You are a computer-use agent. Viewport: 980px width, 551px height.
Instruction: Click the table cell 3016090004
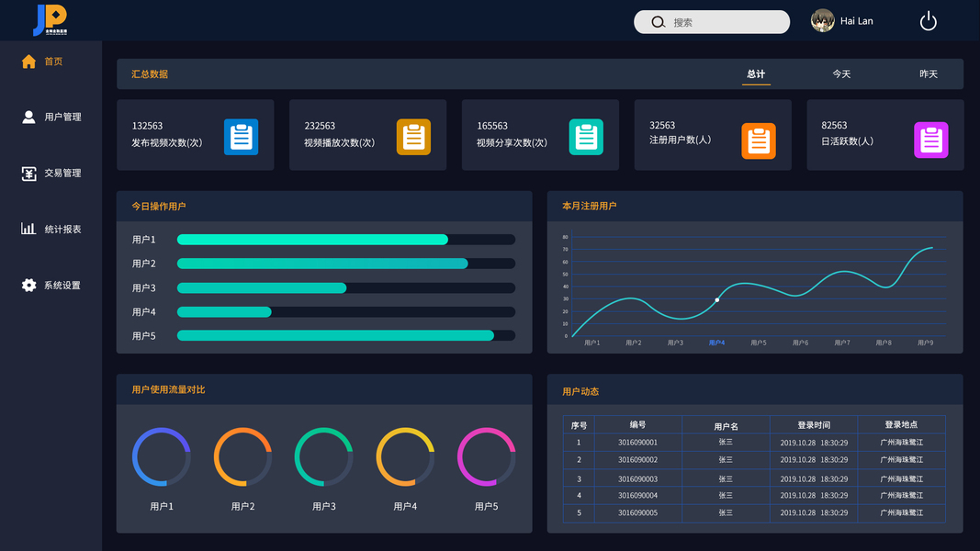point(637,495)
